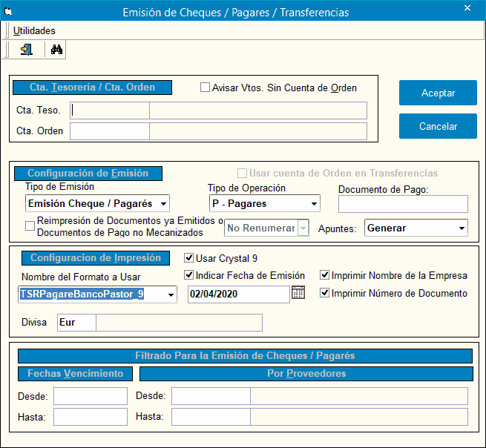
Task: Click the window icon in title bar
Action: pos(9,12)
